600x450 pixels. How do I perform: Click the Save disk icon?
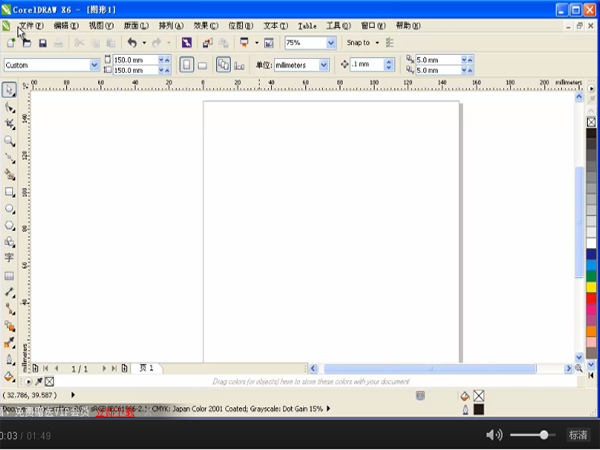click(42, 43)
